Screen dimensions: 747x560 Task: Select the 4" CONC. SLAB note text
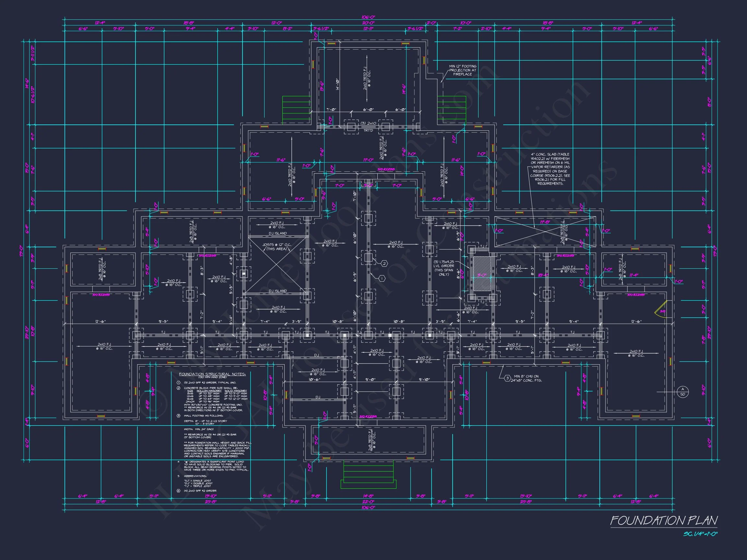550,169
